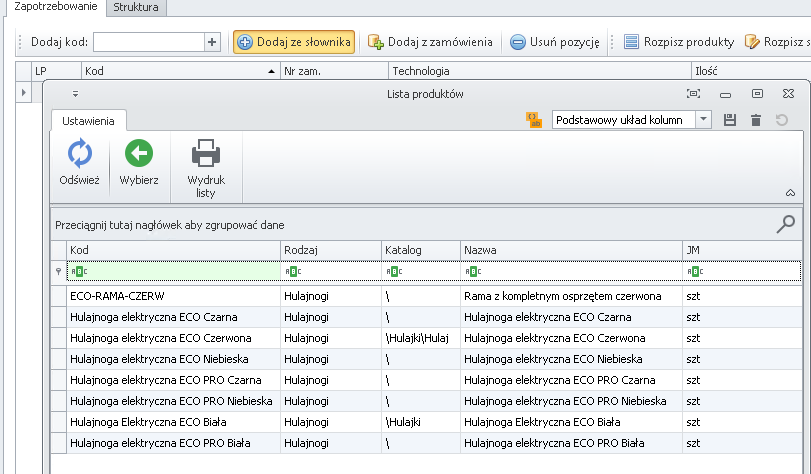Click the ABC filter icon in Rodzaj column
The width and height of the screenshot is (811, 474).
(x=293, y=271)
